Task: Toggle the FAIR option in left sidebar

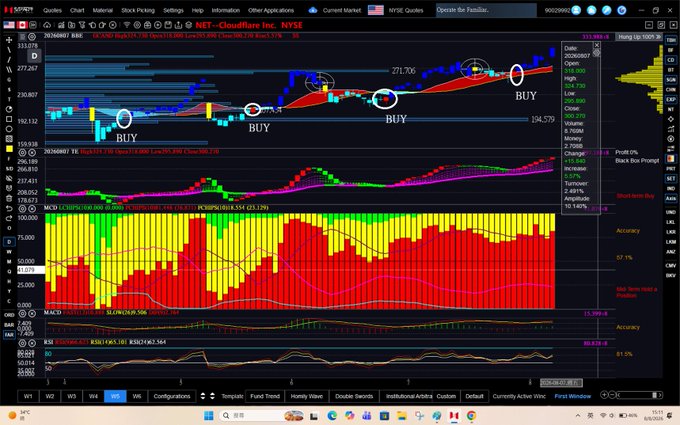Action: [x=9, y=334]
